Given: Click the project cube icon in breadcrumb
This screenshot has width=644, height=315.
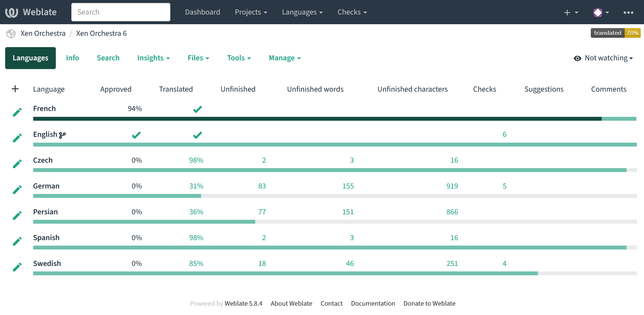Looking at the screenshot, I should [11, 34].
